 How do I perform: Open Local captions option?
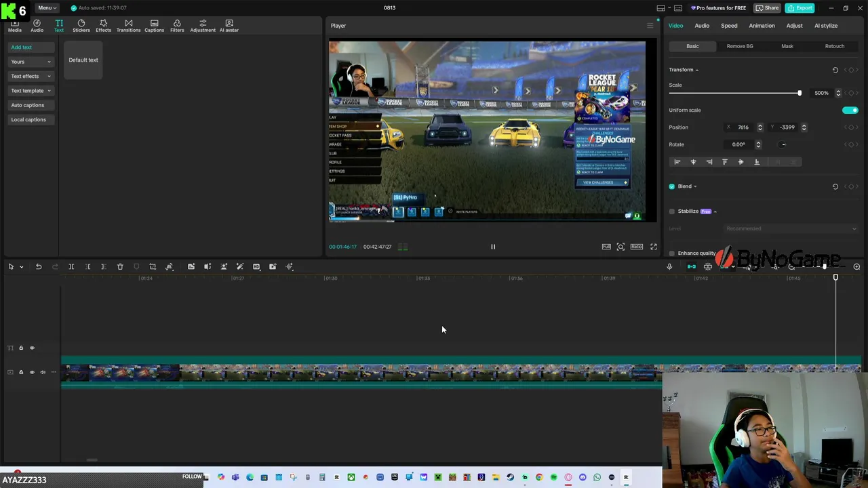coord(31,119)
